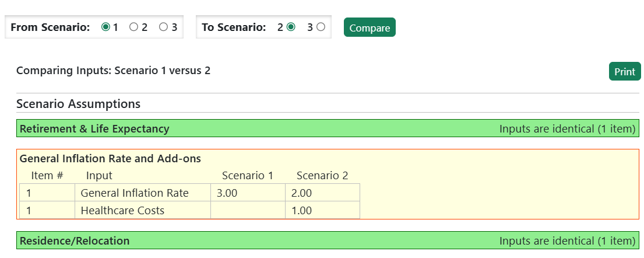Collapse General Inflation Rate and Add-ons section
This screenshot has height=258, width=644.
point(110,158)
